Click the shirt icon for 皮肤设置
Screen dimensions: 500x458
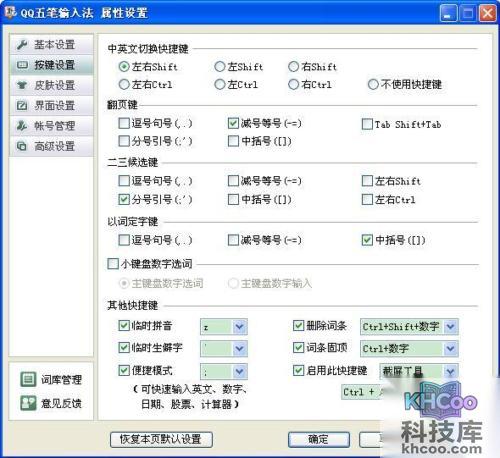click(x=22, y=85)
